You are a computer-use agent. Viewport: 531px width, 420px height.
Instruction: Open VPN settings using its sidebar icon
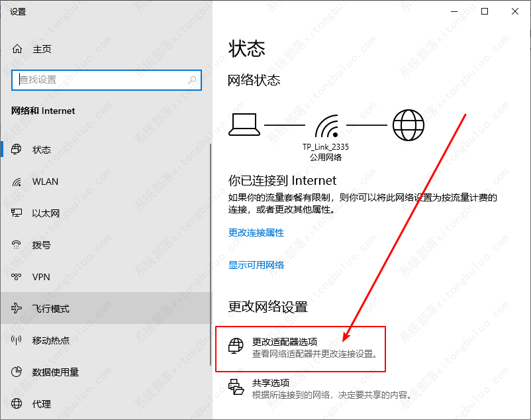pos(17,277)
